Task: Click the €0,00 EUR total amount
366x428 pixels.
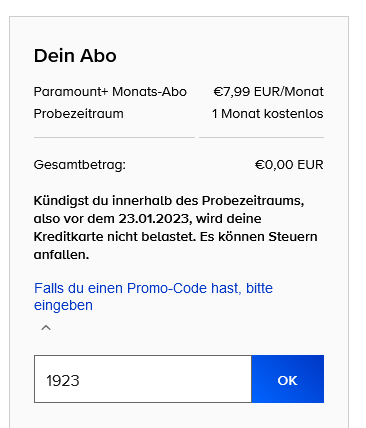Action: click(x=289, y=165)
